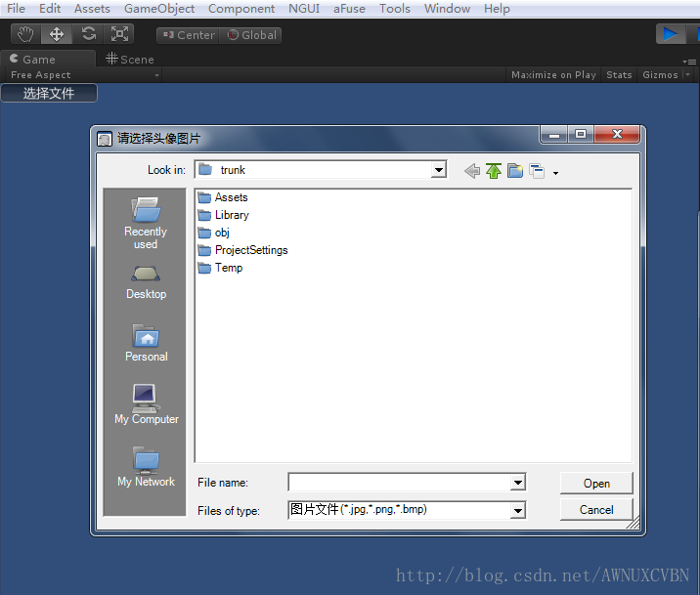The height and width of the screenshot is (595, 700).
Task: Expand the Look in folder dropdown
Action: tap(439, 170)
